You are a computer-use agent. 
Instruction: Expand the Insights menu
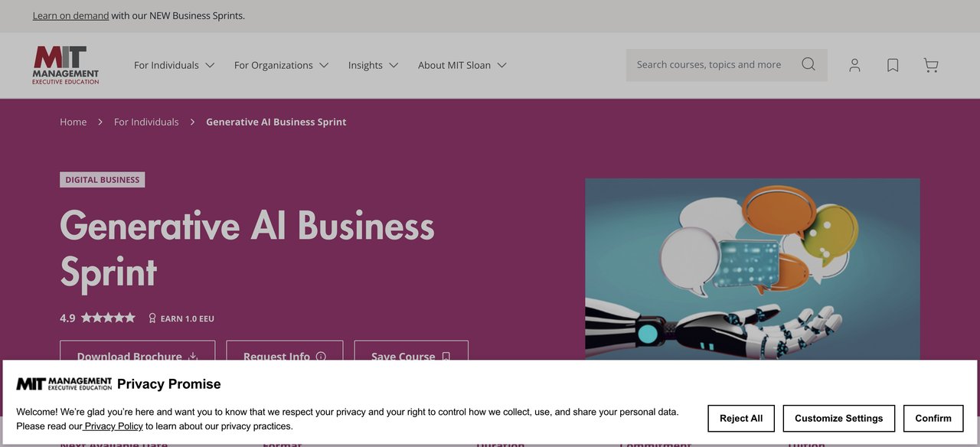(373, 65)
